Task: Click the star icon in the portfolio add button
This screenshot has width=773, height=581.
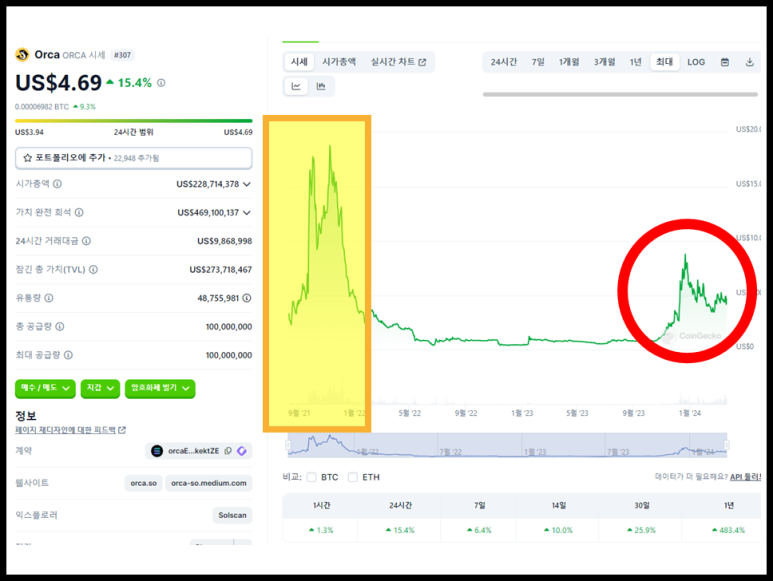Action: click(28, 158)
